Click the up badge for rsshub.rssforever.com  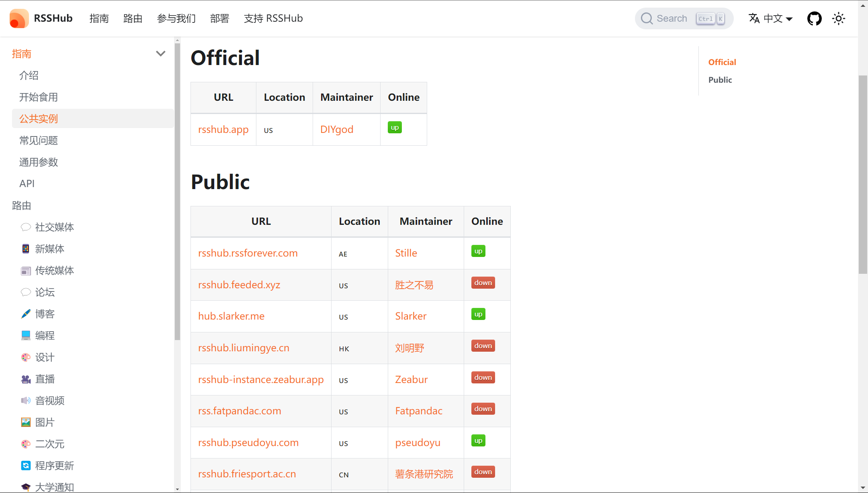[478, 251]
